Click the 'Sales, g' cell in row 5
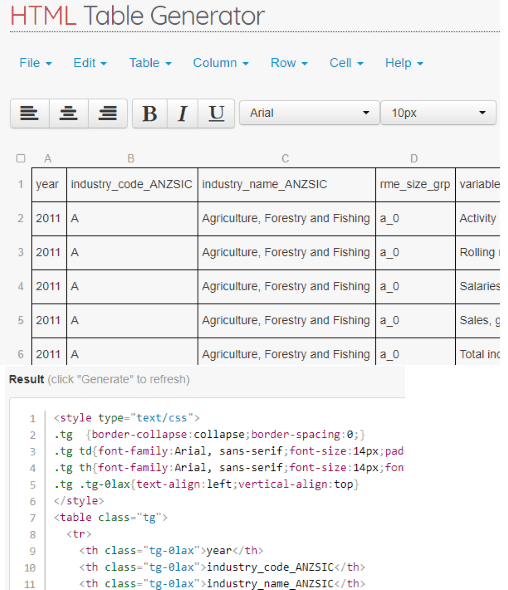 (x=478, y=320)
